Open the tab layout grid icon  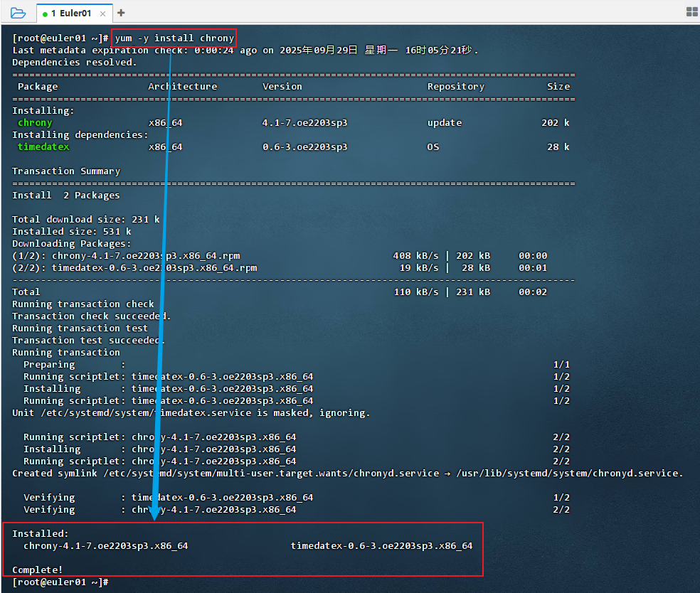691,12
